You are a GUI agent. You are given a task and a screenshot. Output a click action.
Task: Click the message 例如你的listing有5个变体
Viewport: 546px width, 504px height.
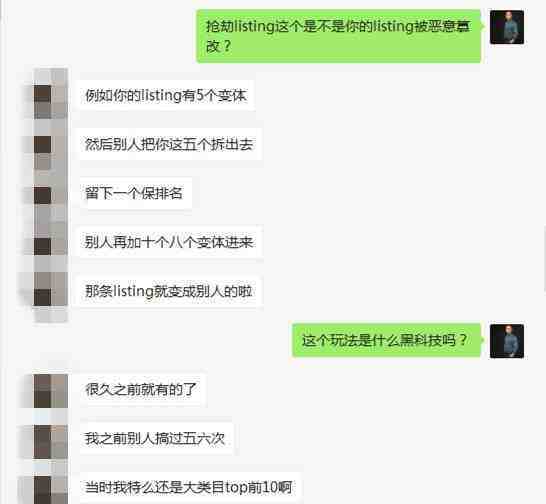pos(166,95)
